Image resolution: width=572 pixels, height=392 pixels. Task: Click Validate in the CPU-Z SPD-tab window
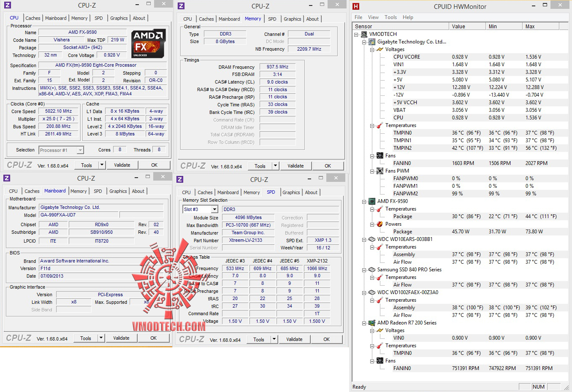pyautogui.click(x=294, y=339)
